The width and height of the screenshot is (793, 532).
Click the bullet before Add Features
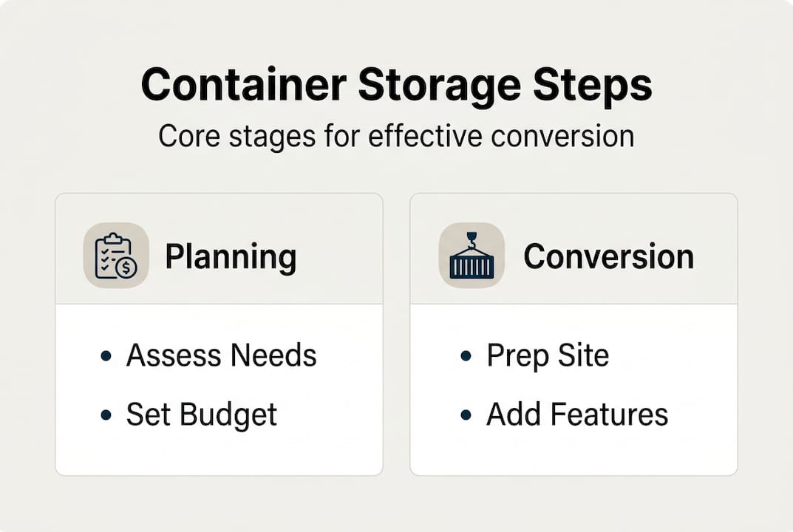pyautogui.click(x=466, y=415)
